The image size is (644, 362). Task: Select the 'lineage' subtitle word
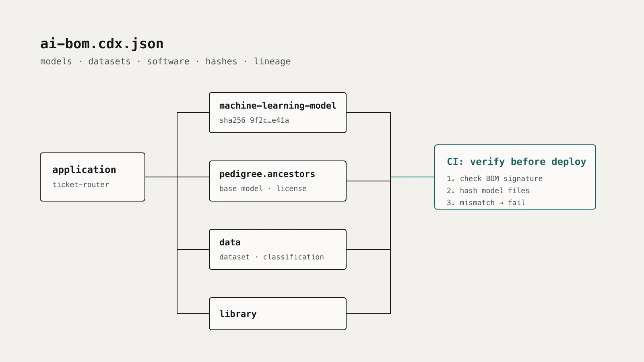[272, 62]
